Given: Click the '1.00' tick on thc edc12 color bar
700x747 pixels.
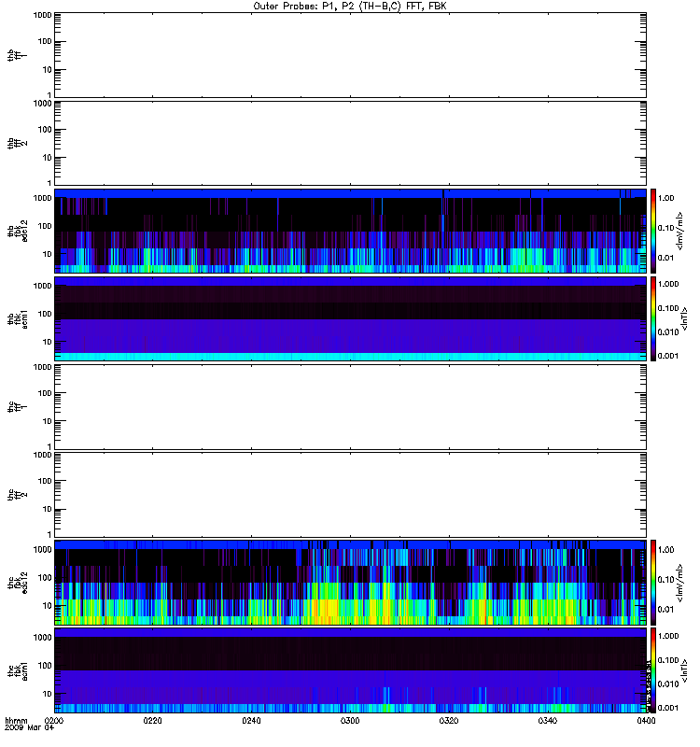Looking at the screenshot, I should 665,550.
